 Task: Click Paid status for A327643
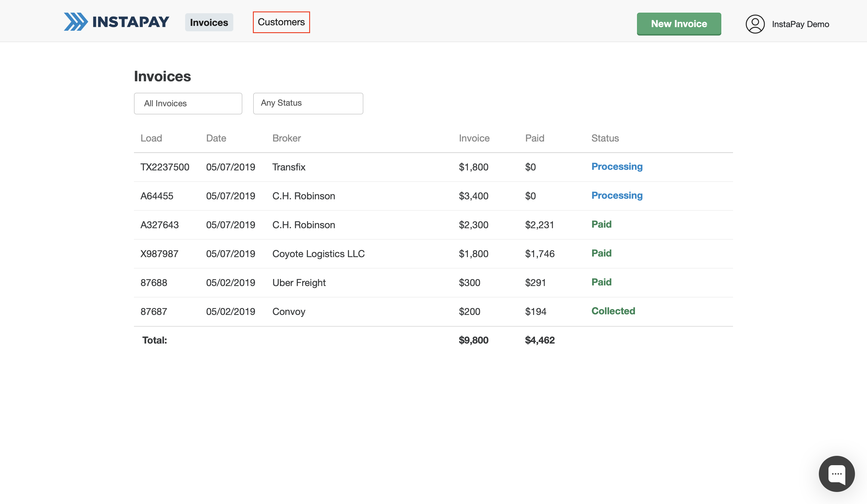pyautogui.click(x=601, y=224)
